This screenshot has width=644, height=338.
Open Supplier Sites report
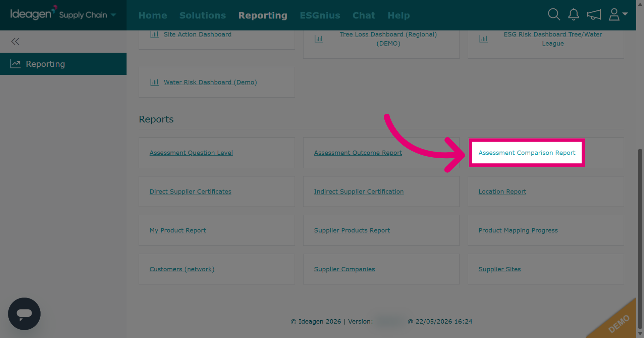500,269
